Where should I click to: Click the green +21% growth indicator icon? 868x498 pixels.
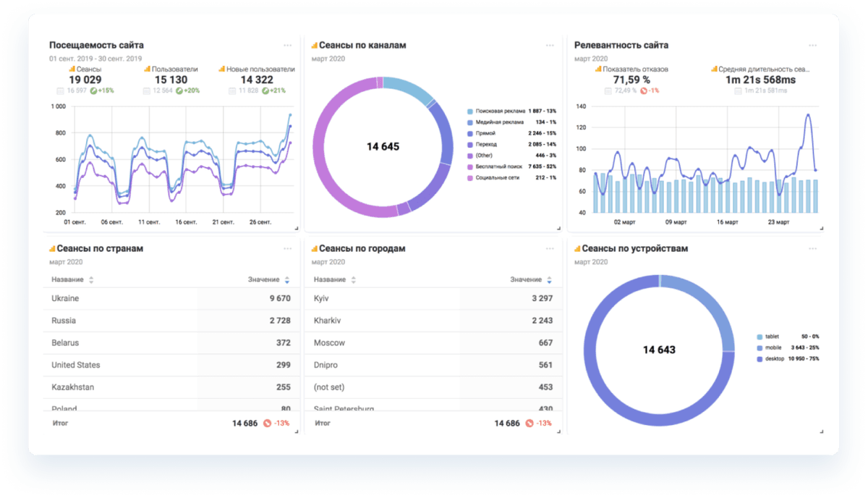pos(265,90)
